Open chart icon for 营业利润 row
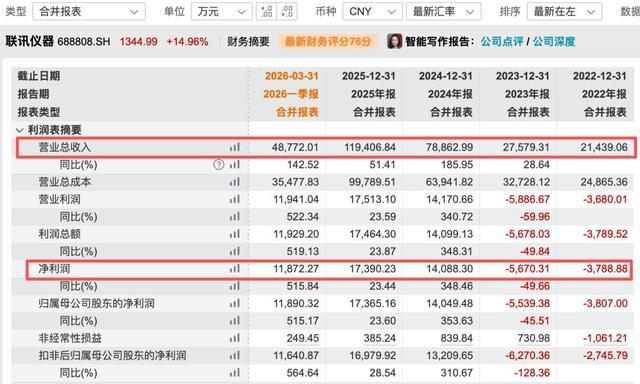640x384 pixels. [235, 199]
